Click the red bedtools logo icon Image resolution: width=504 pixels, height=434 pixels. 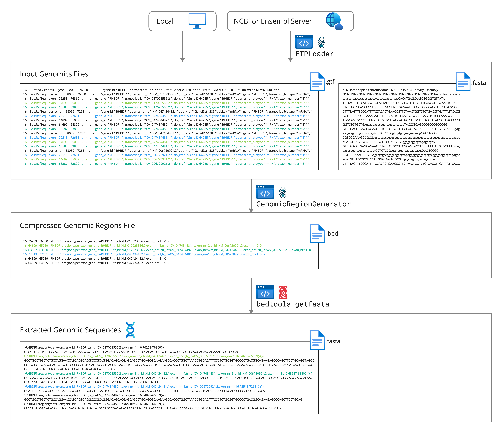pyautogui.click(x=283, y=292)
